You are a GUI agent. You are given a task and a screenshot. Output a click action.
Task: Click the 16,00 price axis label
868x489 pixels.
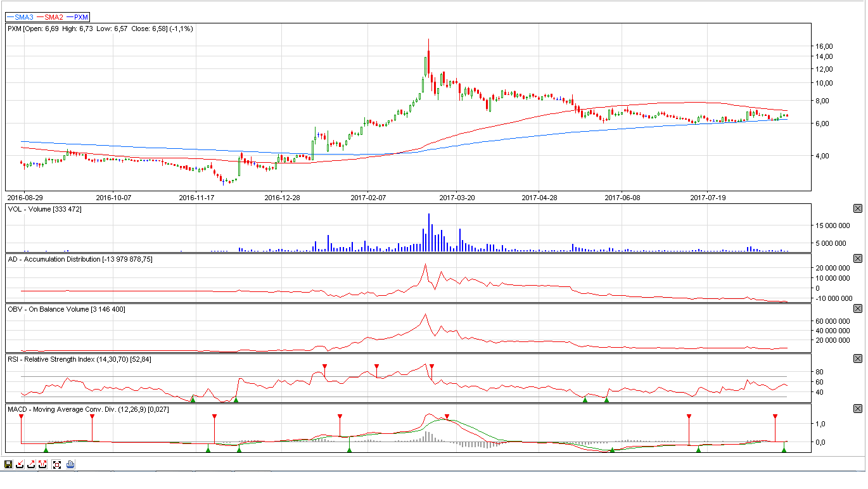coord(824,46)
